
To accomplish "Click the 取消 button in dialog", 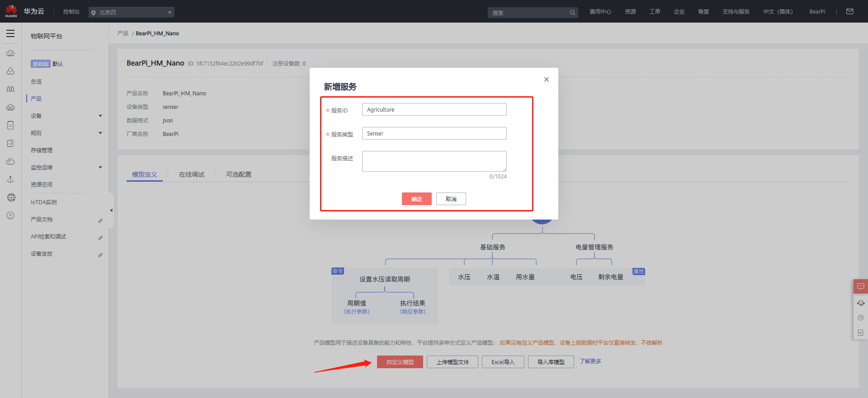I will pos(451,199).
